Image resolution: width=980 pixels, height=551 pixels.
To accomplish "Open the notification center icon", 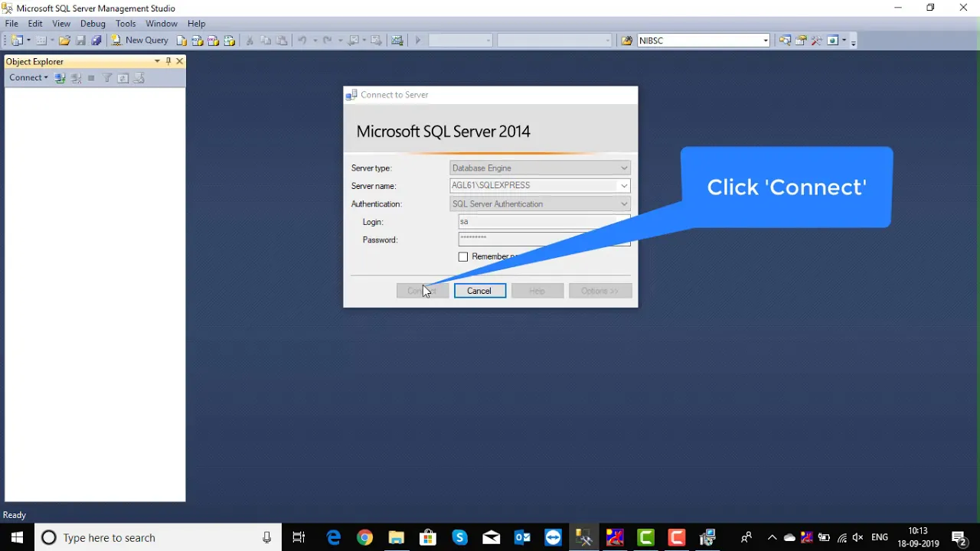I will coord(959,538).
